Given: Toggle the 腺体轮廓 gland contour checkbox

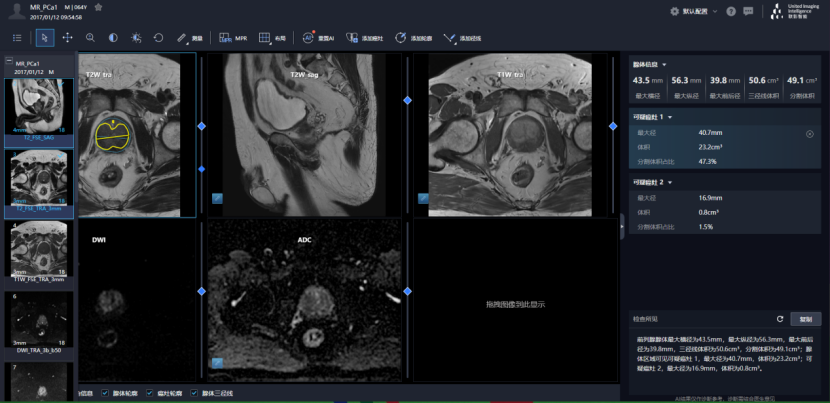Looking at the screenshot, I should coord(105,393).
